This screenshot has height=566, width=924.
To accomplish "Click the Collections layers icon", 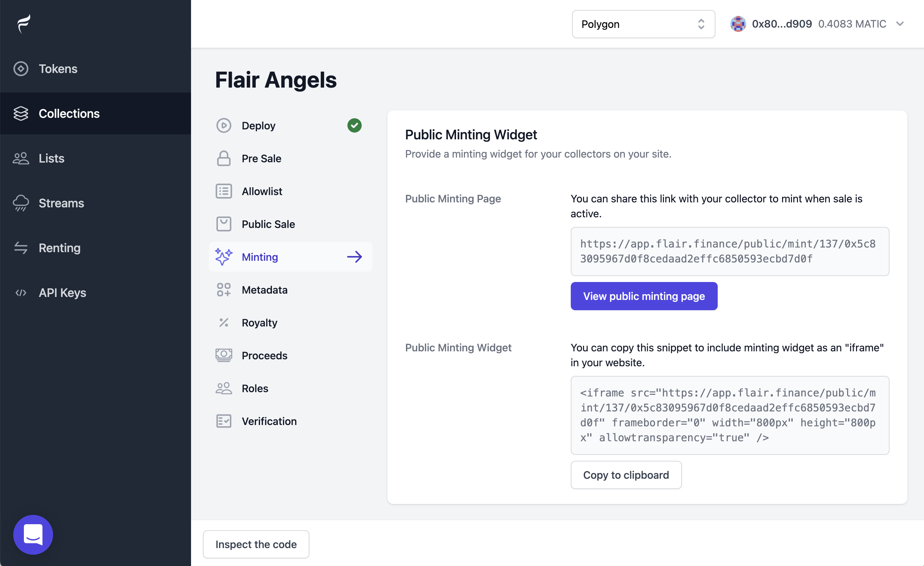I will [x=21, y=113].
